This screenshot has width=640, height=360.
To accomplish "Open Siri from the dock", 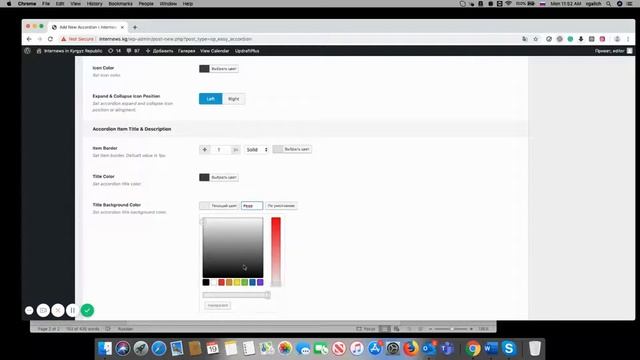I will pos(122,348).
